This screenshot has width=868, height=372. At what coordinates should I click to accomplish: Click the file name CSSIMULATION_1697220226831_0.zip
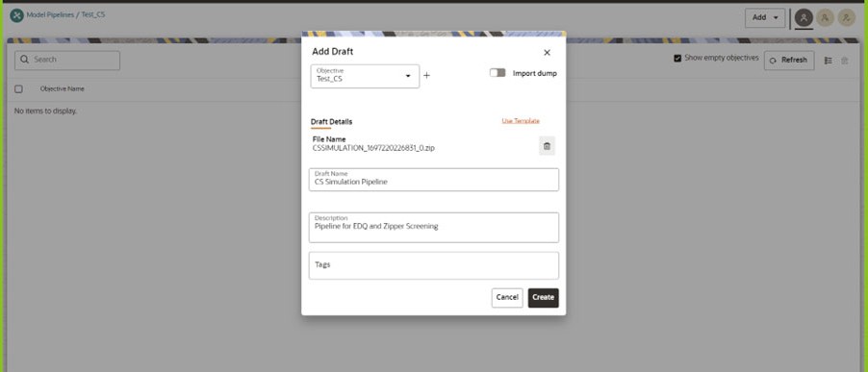[373, 148]
